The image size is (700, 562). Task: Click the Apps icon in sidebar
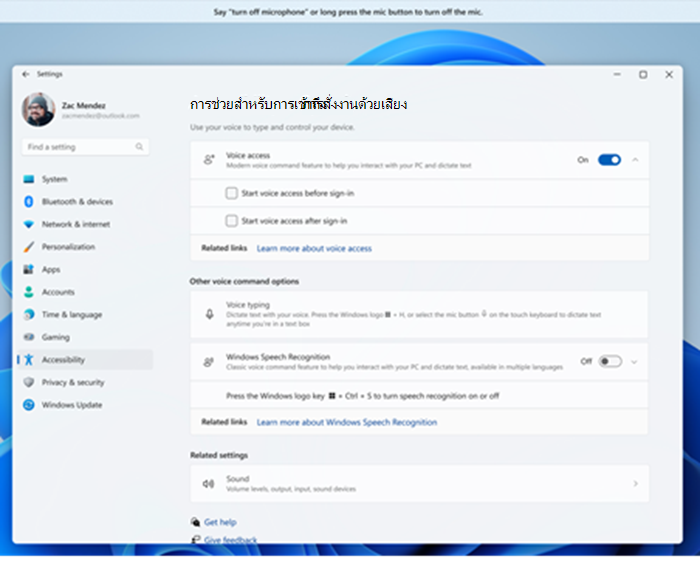(x=29, y=269)
